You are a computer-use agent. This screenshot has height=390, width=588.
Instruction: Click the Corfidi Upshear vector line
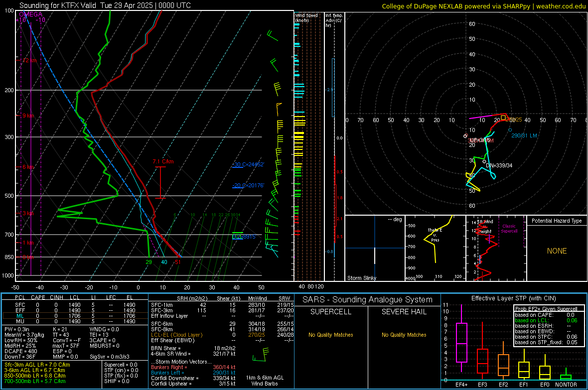point(193,384)
